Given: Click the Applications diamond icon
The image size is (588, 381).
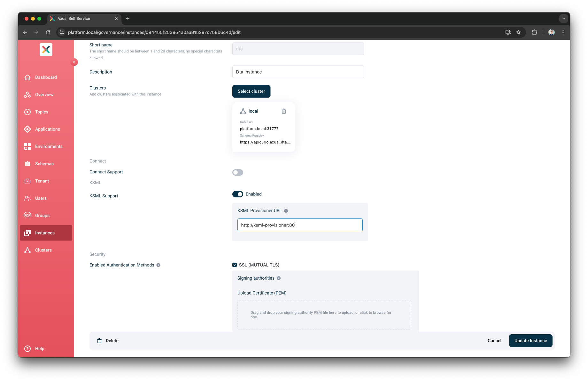Looking at the screenshot, I should click(x=27, y=129).
